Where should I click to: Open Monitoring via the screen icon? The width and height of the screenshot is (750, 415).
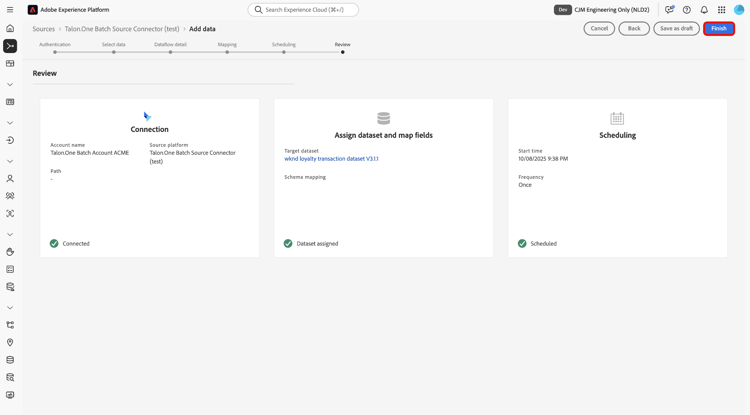click(x=10, y=395)
